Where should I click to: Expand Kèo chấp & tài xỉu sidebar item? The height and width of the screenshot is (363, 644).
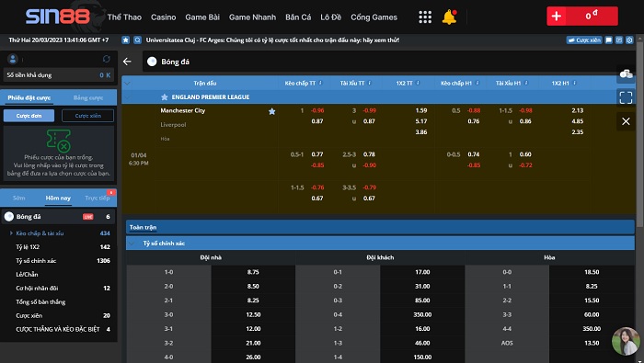(x=40, y=233)
